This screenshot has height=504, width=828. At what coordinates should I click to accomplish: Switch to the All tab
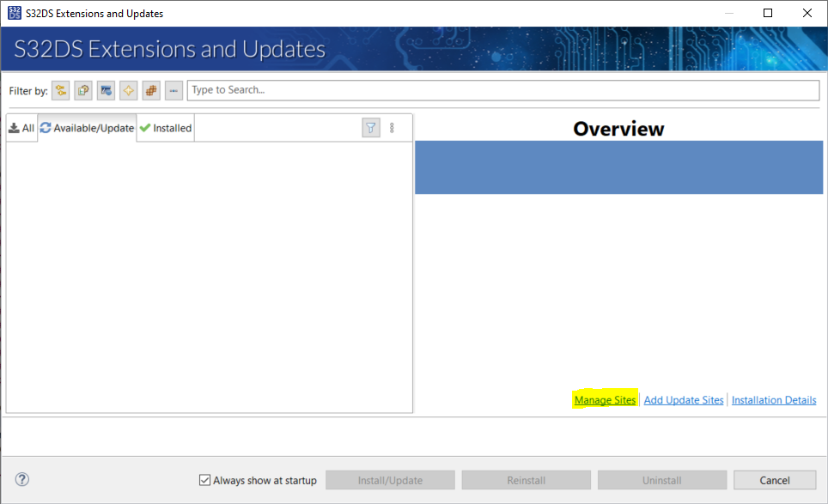pyautogui.click(x=21, y=128)
